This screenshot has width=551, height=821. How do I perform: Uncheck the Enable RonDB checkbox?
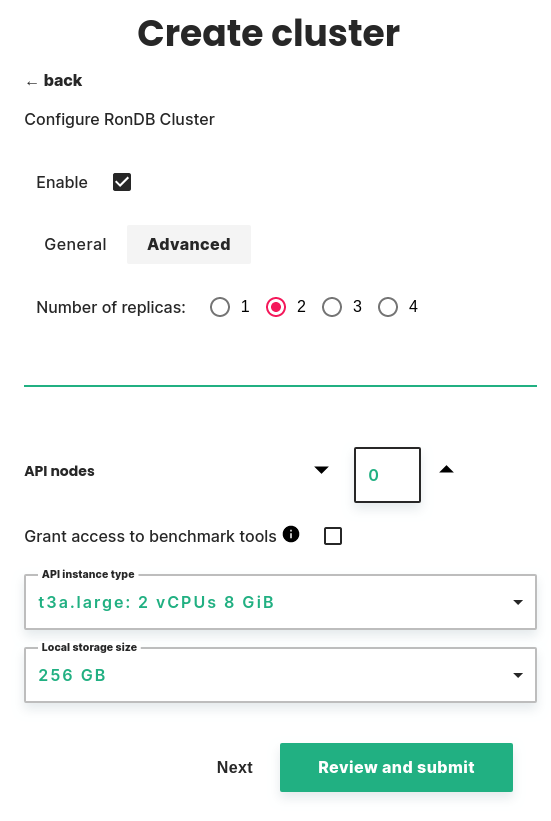click(x=122, y=182)
